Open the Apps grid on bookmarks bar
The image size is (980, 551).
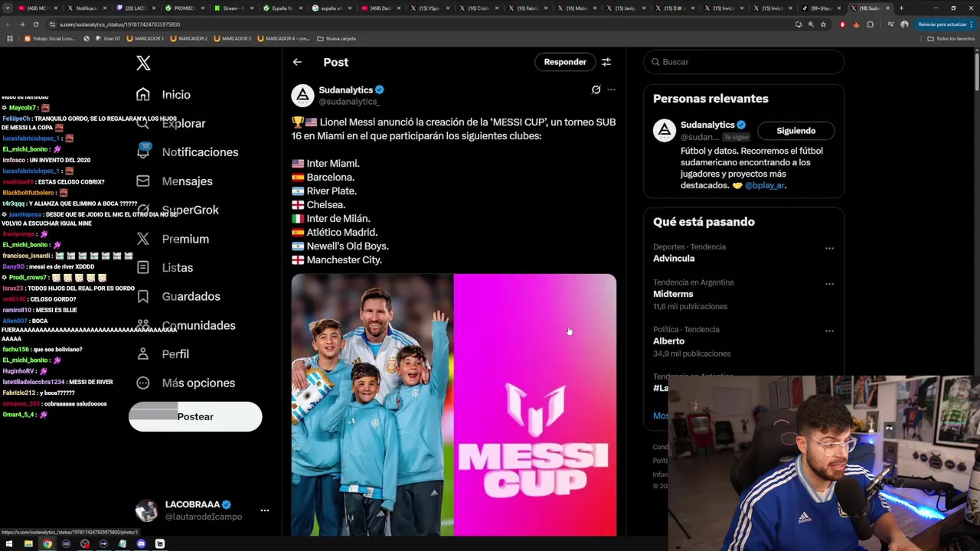pyautogui.click(x=10, y=38)
